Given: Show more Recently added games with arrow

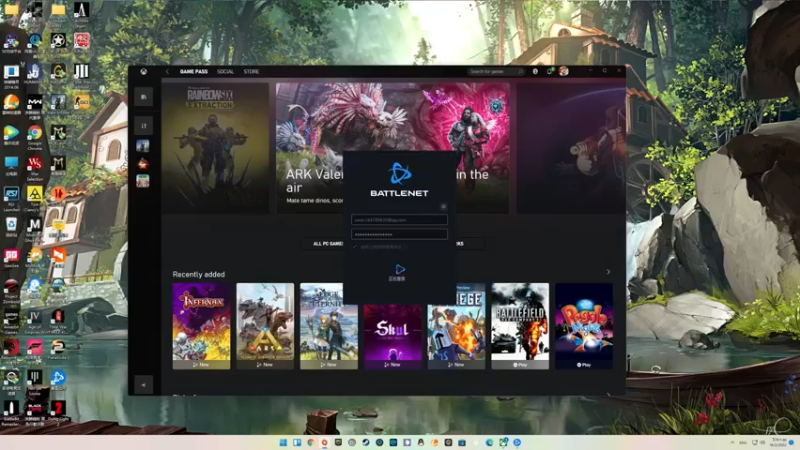Looking at the screenshot, I should coord(608,272).
